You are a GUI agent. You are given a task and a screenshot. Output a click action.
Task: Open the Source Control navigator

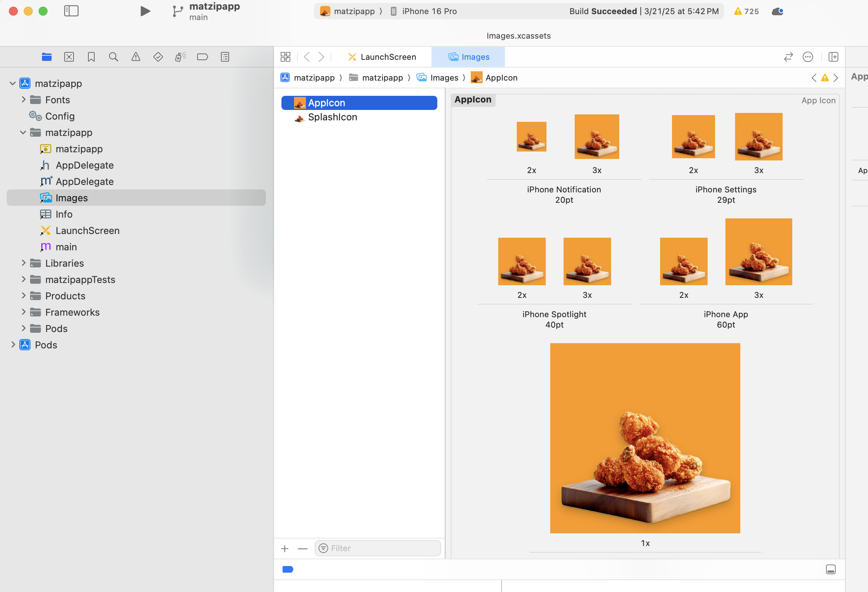tap(69, 57)
